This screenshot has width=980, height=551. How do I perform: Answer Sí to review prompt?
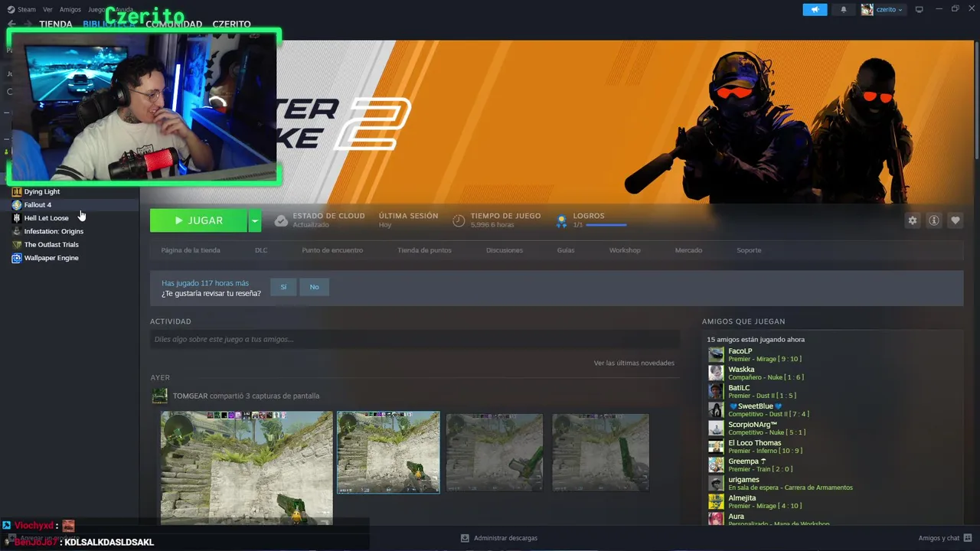283,287
